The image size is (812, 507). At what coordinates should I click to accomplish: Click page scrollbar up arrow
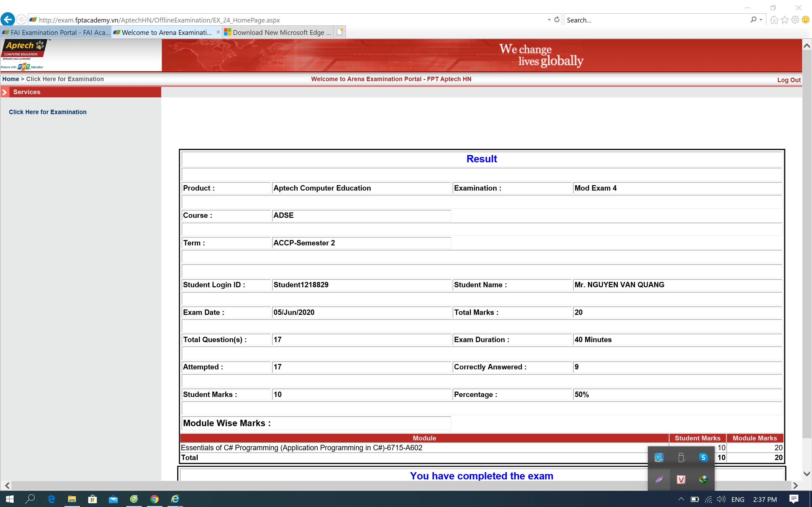point(807,46)
